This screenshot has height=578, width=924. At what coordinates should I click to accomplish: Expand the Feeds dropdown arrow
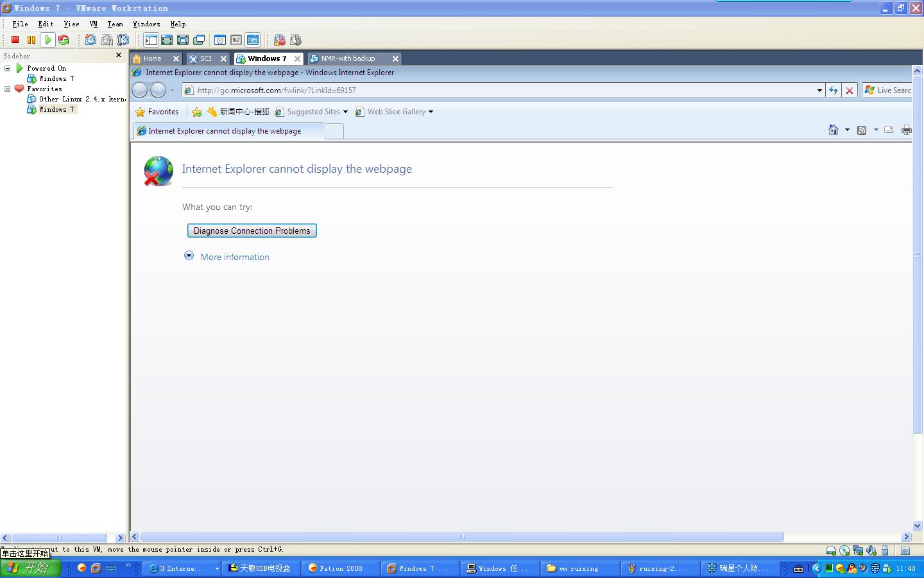(876, 130)
